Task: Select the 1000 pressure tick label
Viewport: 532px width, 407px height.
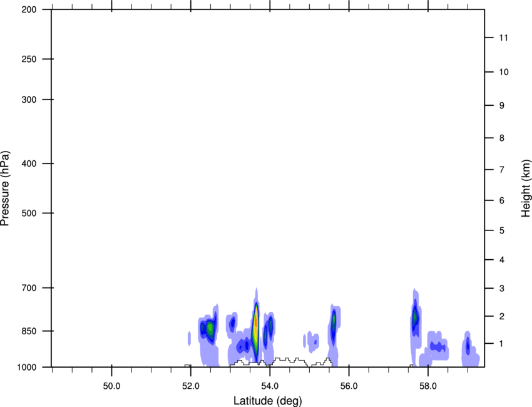Action: coord(27,367)
